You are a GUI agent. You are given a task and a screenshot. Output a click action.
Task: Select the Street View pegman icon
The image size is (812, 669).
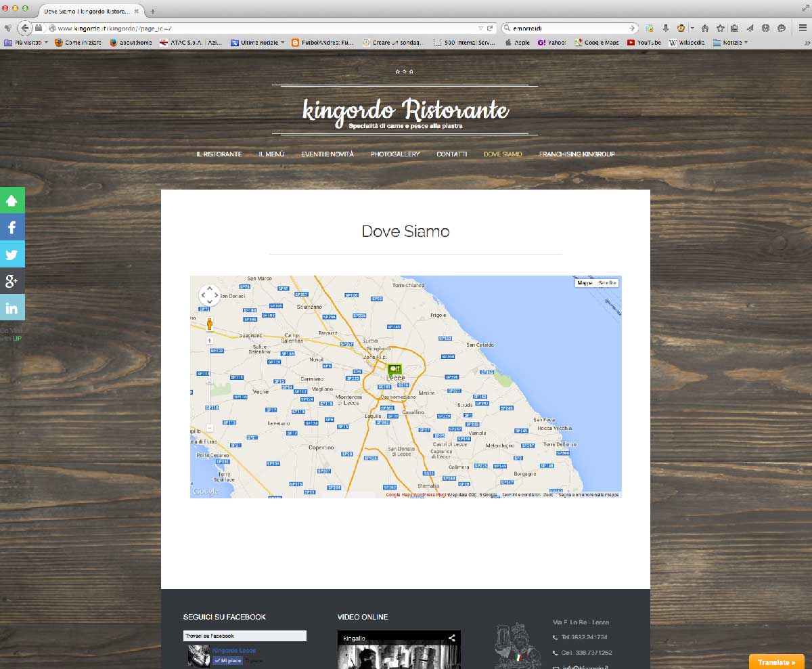point(210,323)
